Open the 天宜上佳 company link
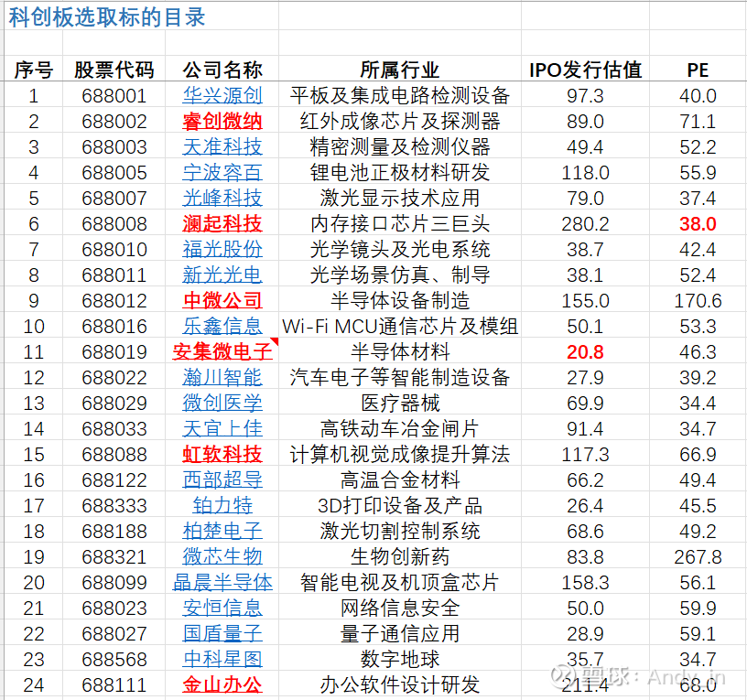The height and width of the screenshot is (700, 747). (222, 428)
